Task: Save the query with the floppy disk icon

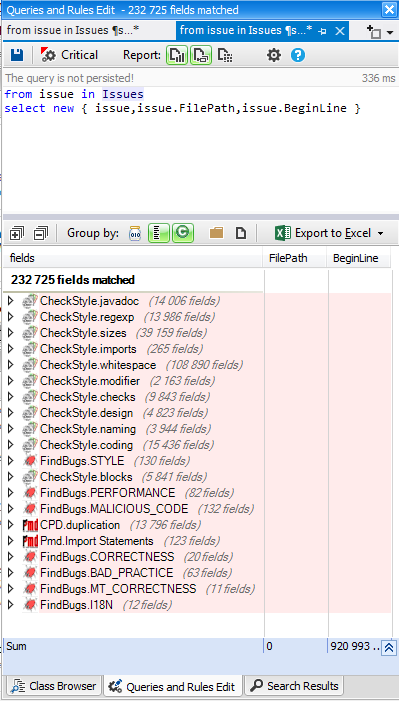Action: click(17, 55)
